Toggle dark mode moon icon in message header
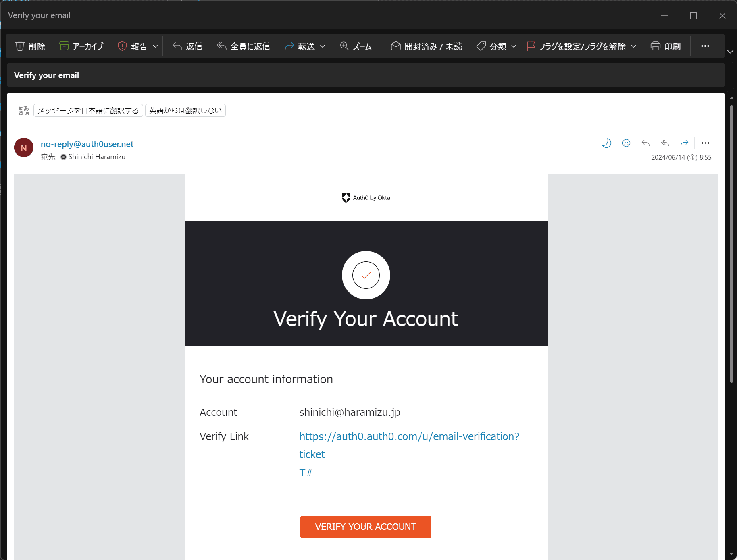 (606, 143)
